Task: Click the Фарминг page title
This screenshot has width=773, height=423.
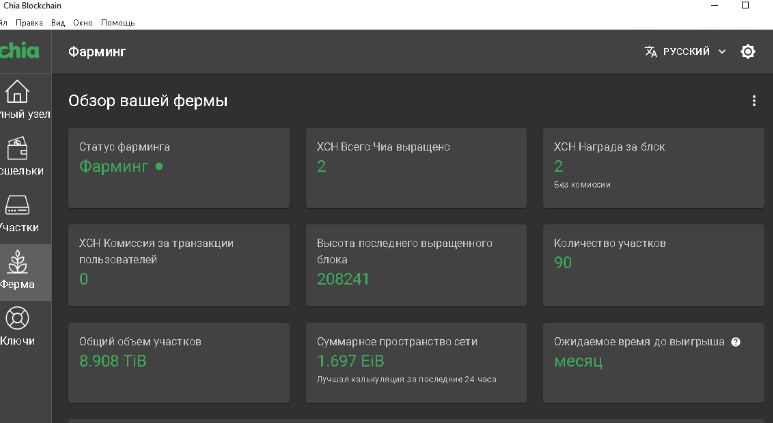Action: 97,51
